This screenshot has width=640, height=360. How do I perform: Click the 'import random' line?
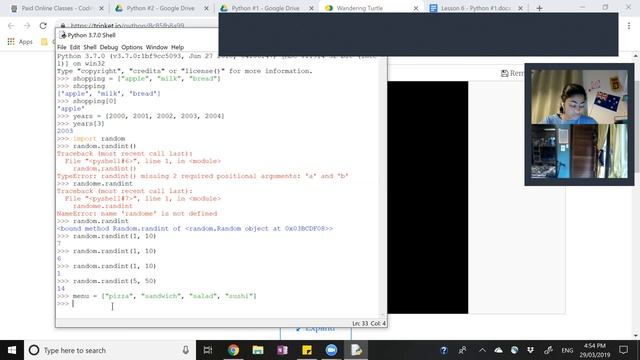tap(91, 138)
